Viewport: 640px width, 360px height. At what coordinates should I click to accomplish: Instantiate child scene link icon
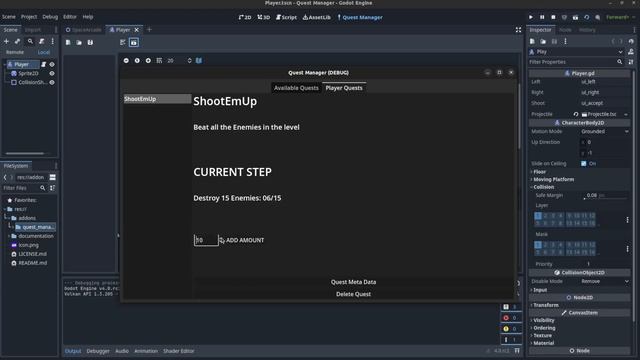coord(17,41)
